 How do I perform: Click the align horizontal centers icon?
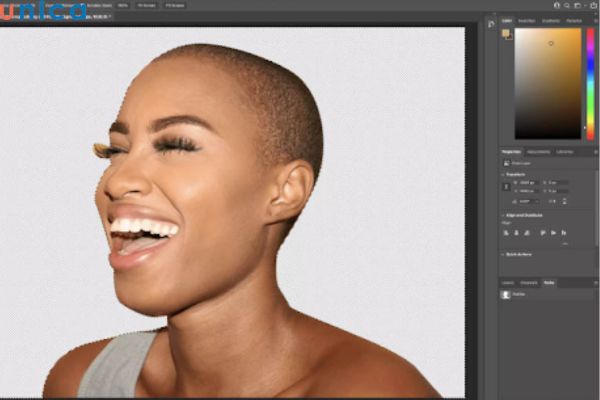click(x=516, y=233)
